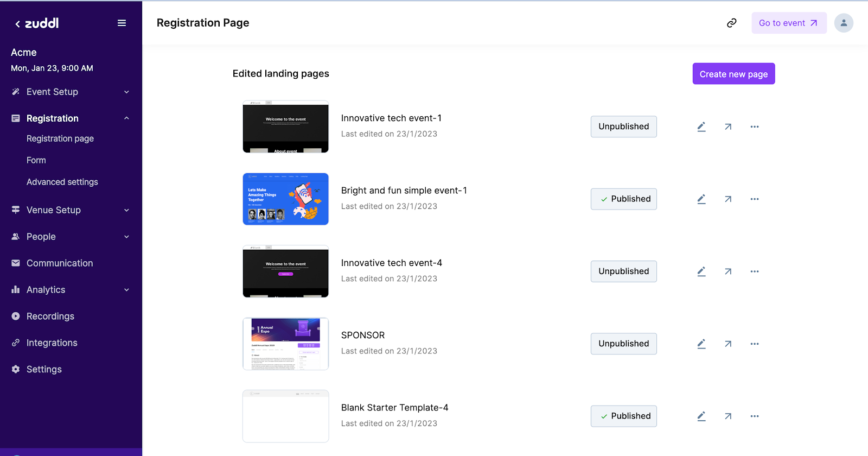Select Recordings in the sidebar
This screenshot has height=456, width=868.
point(50,316)
